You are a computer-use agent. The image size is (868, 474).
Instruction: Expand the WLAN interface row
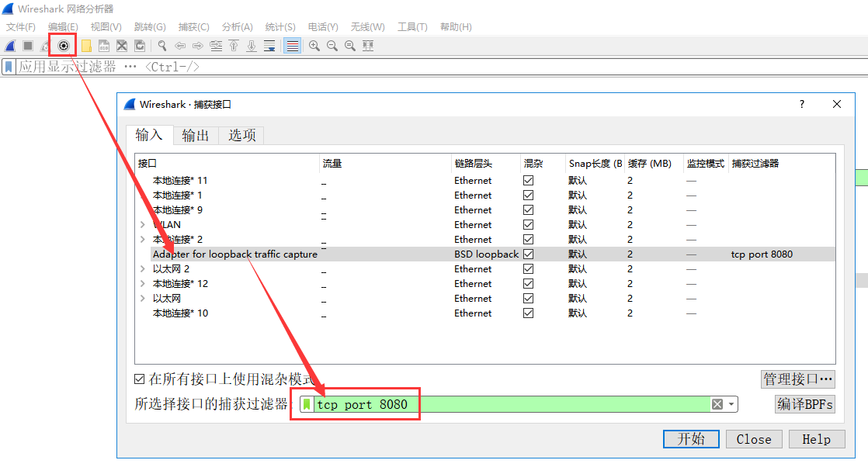(x=143, y=224)
